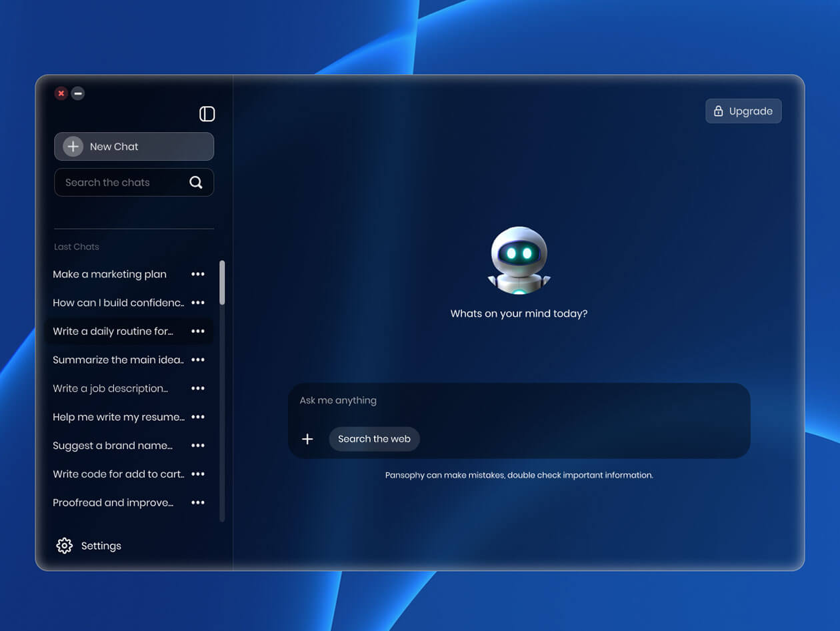Click the magnifying glass search icon
Viewport: 840px width, 631px height.
[x=197, y=181]
